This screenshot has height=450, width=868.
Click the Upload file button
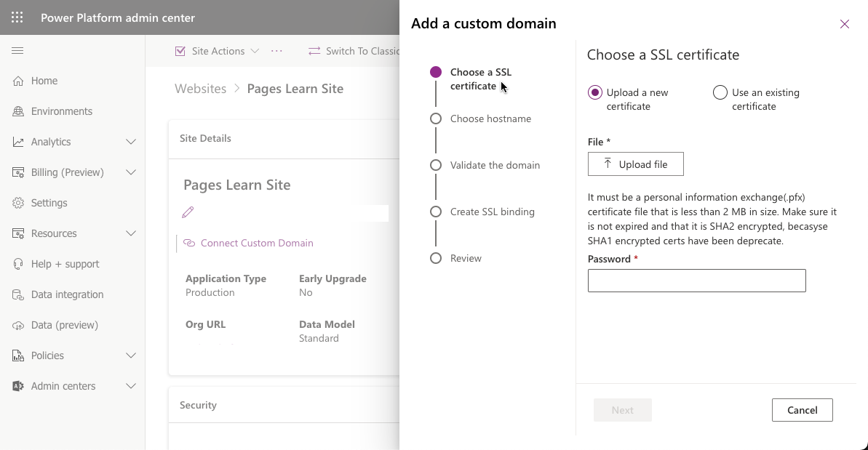(635, 164)
